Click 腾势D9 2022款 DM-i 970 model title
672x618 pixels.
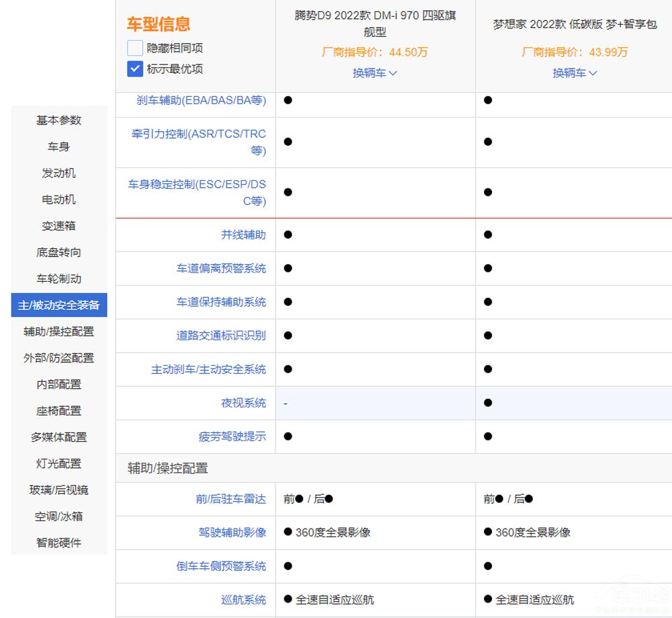(375, 23)
